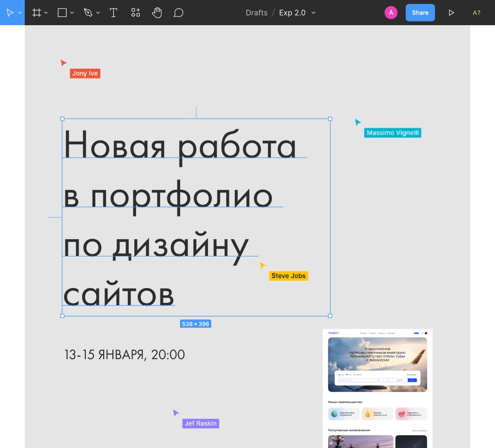Click the globe advantage card in mockup
This screenshot has height=448, width=495.
[344, 414]
